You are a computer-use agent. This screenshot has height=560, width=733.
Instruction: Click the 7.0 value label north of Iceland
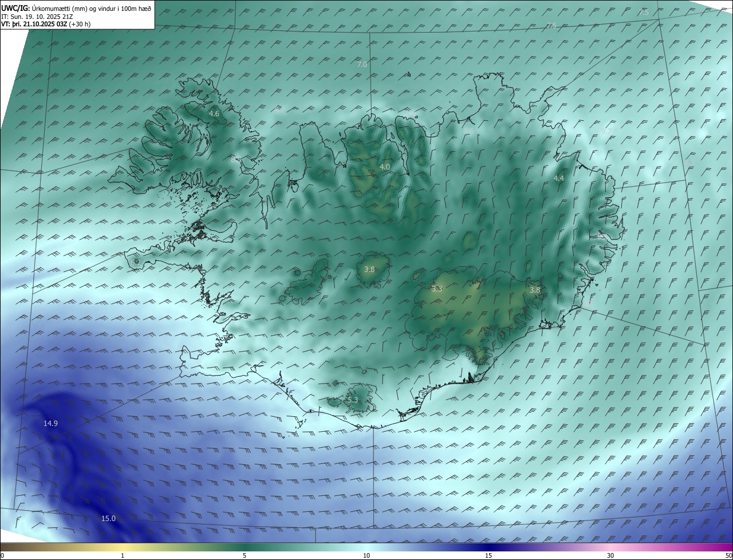pyautogui.click(x=362, y=65)
